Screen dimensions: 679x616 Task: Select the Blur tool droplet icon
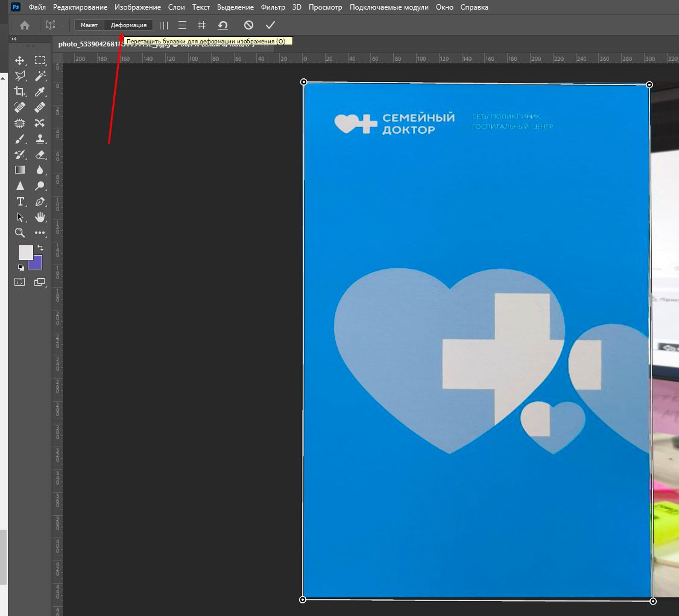click(40, 170)
